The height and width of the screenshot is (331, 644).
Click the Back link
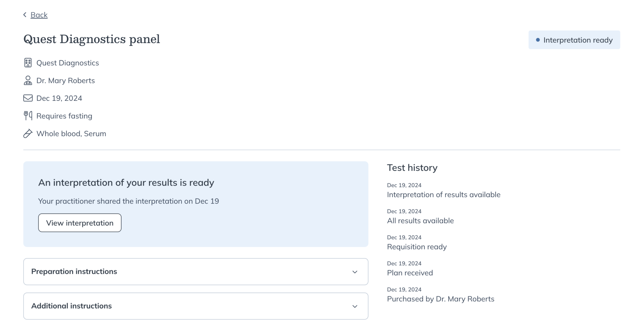pos(39,15)
